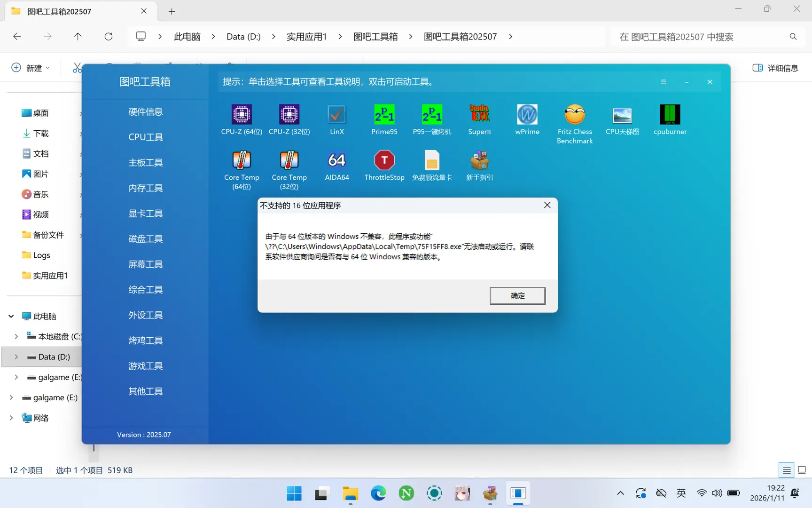Close the 不支持的 16 位应用程序 dialog
Screen dimensions: 812x508
(547, 205)
